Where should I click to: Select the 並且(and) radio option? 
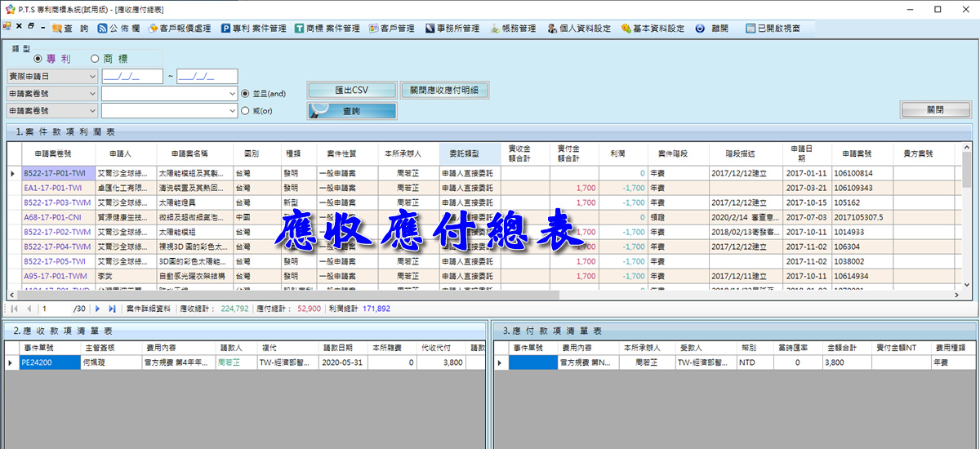[x=246, y=93]
